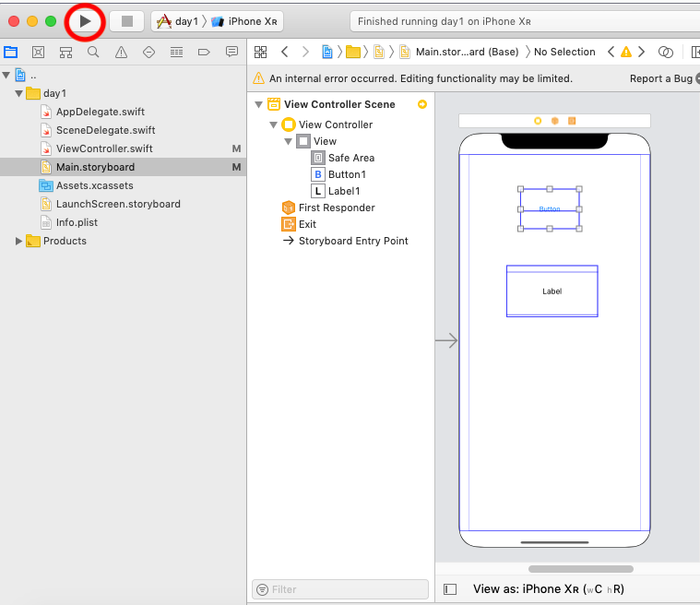Click First Responder dock icon above canvas
This screenshot has height=605, width=700.
coord(555,121)
